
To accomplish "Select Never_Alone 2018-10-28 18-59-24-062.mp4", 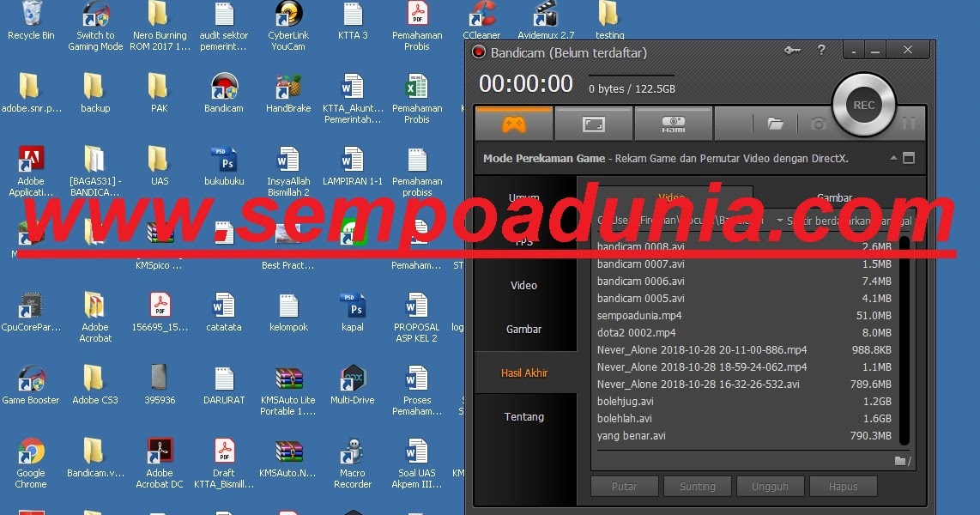I will pos(744,367).
